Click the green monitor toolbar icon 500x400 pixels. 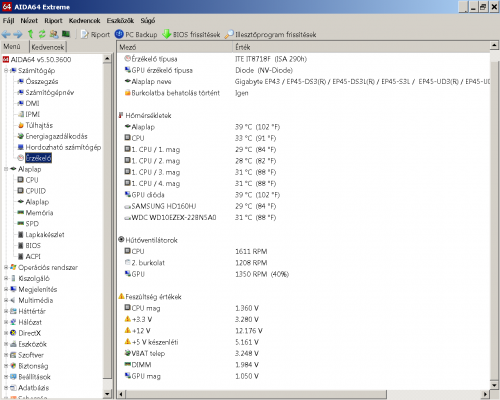66,34
